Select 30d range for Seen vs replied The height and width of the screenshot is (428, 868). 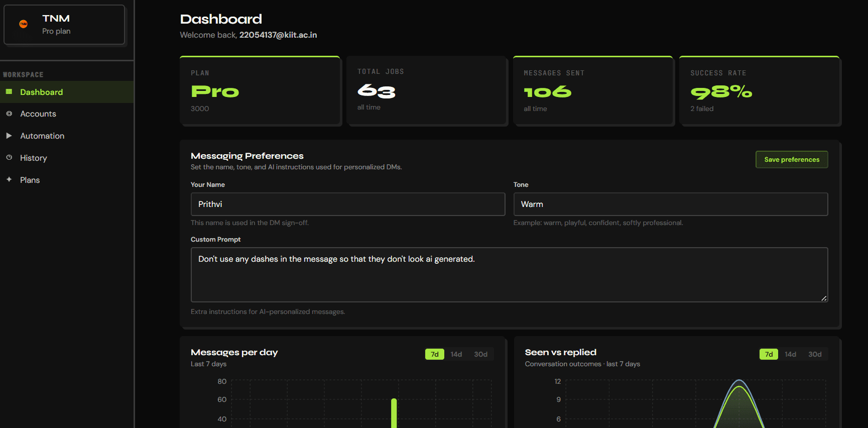[x=815, y=354]
